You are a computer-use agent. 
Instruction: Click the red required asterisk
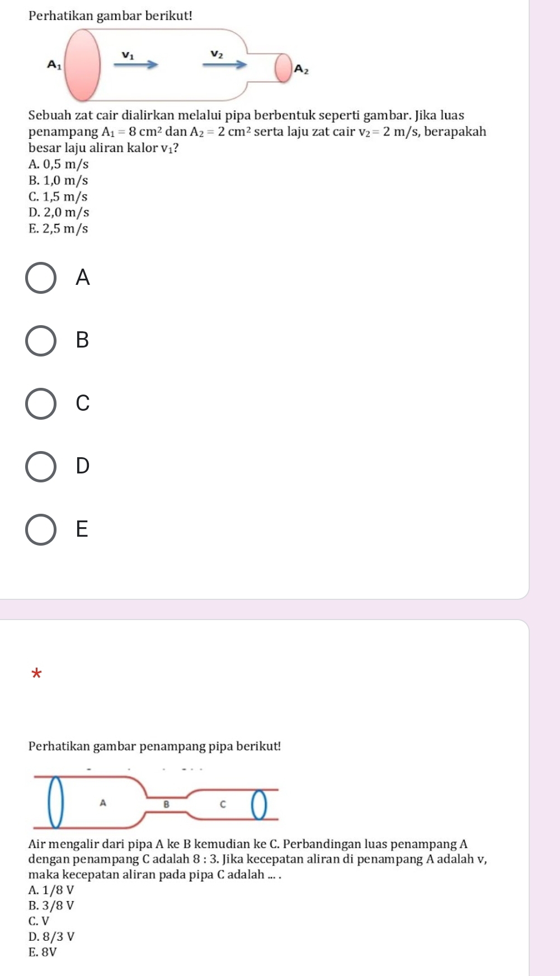click(x=37, y=673)
